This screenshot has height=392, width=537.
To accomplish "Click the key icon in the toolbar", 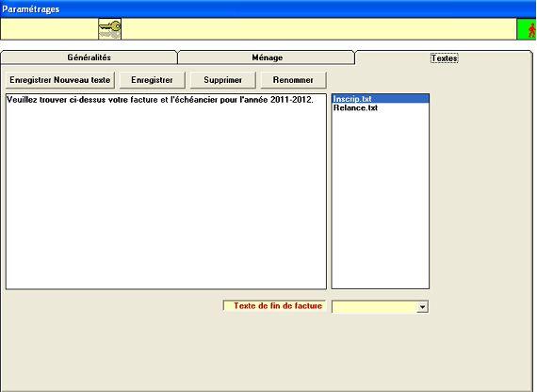I will (109, 29).
